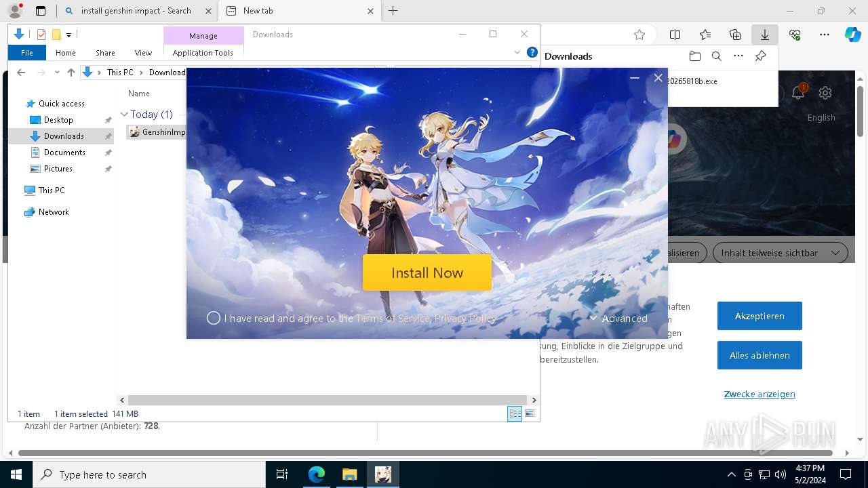Image resolution: width=868 pixels, height=488 pixels.
Task: Select the Manage contextual tab
Action: [x=203, y=36]
